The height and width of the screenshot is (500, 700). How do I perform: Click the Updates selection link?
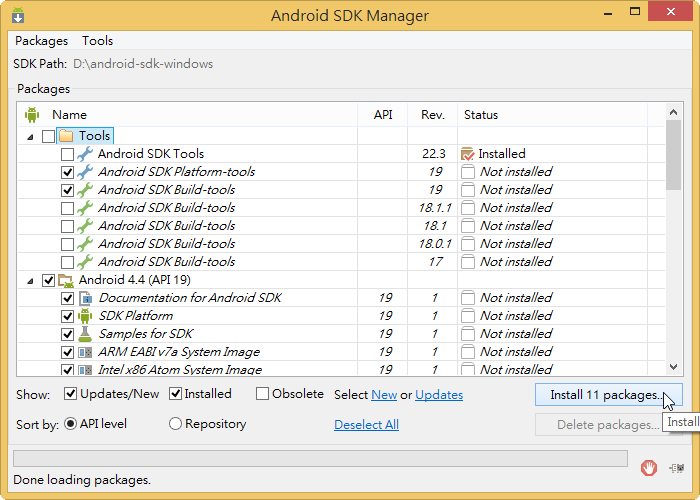[439, 395]
